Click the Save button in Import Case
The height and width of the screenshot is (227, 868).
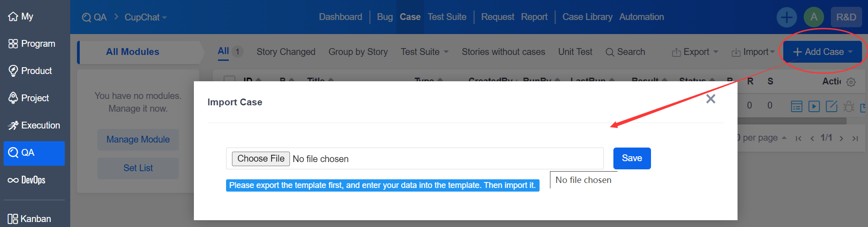[632, 158]
